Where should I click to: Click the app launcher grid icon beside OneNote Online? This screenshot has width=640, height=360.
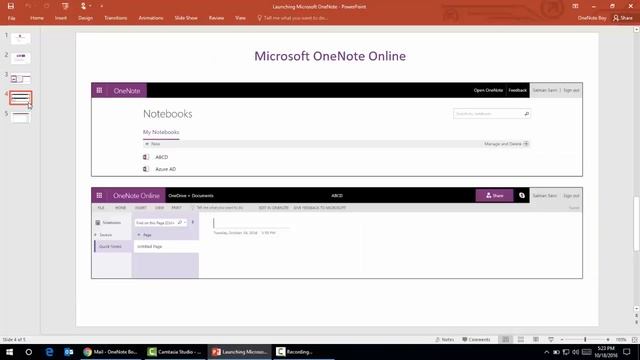point(99,196)
